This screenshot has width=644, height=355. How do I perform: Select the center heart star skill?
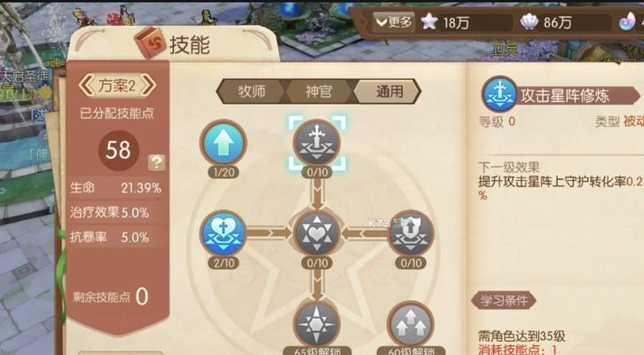[317, 233]
